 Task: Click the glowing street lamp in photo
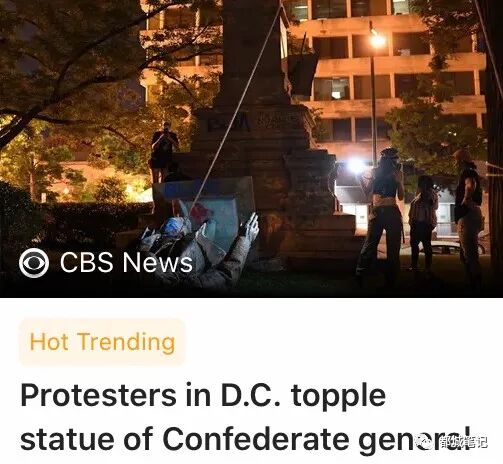[x=377, y=40]
